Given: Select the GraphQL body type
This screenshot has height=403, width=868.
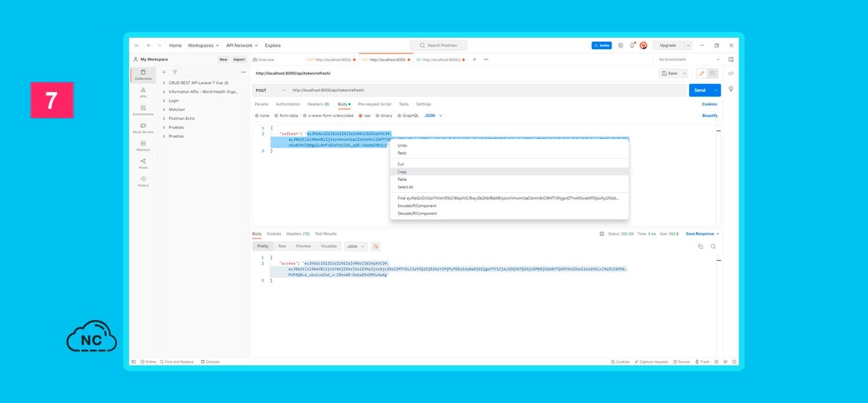Looking at the screenshot, I should 407,116.
